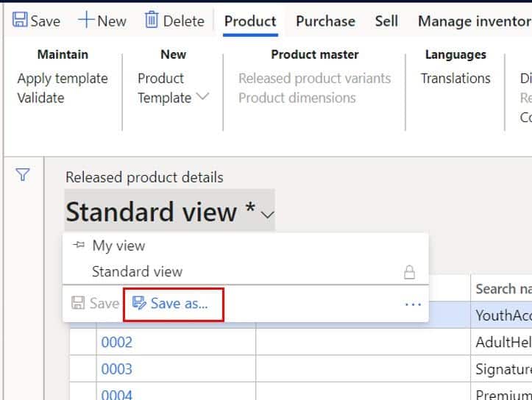Open item number 0002 link
The image size is (532, 400).
116,342
